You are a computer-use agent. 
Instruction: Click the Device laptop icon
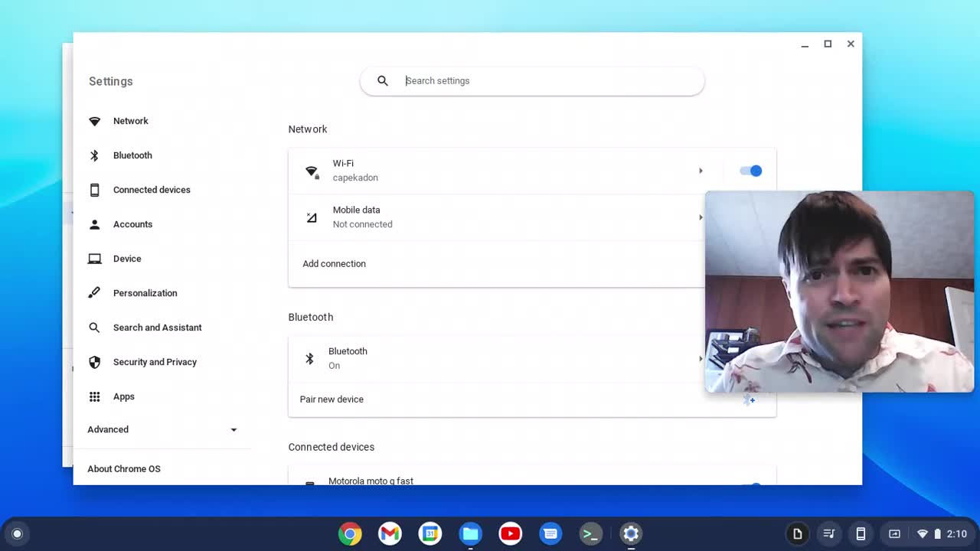[x=95, y=259]
